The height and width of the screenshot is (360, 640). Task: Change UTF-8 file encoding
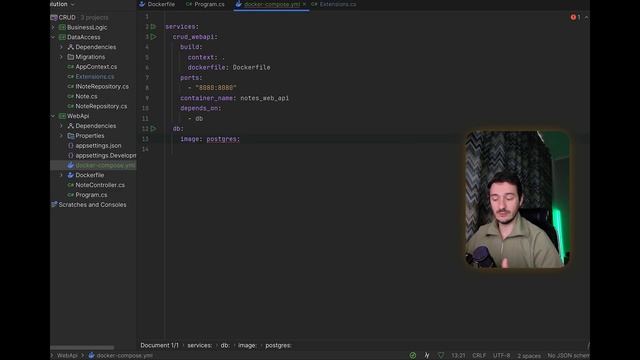501,356
